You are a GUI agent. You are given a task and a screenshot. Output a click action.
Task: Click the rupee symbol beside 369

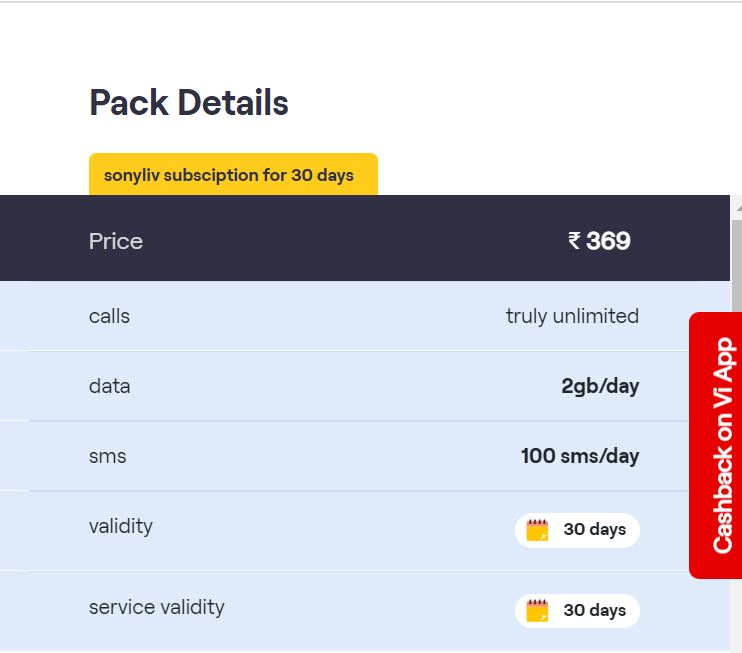tap(574, 241)
